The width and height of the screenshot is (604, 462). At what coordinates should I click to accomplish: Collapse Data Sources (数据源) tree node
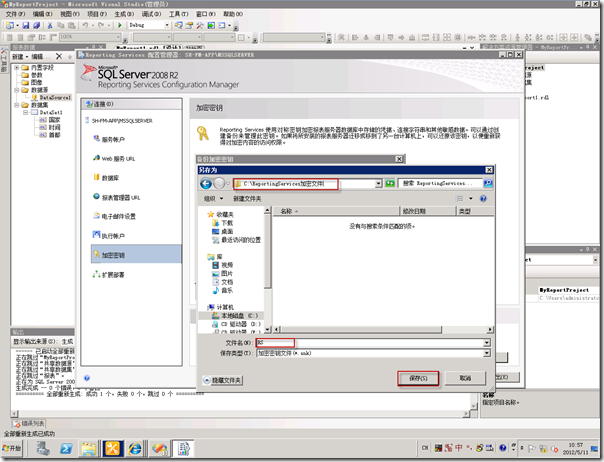point(17,90)
